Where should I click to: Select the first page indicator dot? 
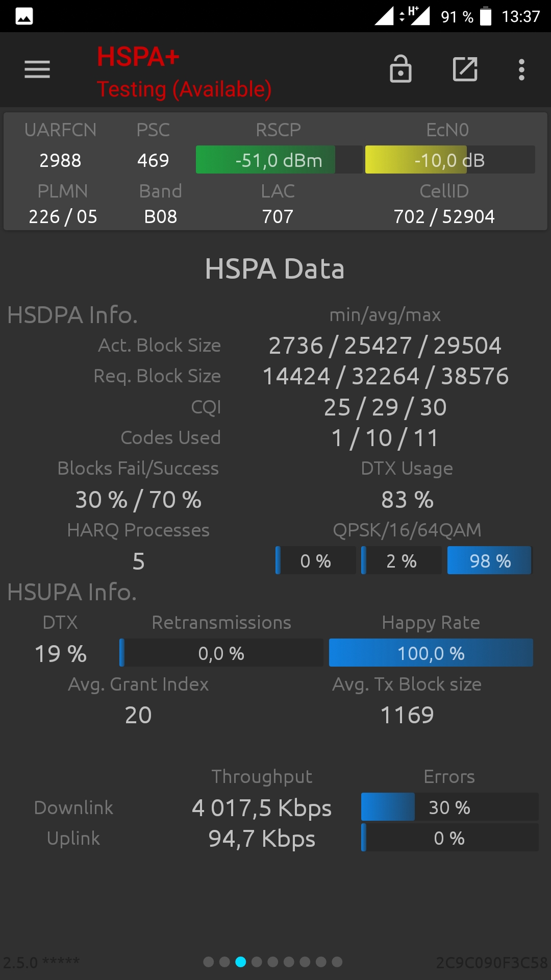[209, 962]
